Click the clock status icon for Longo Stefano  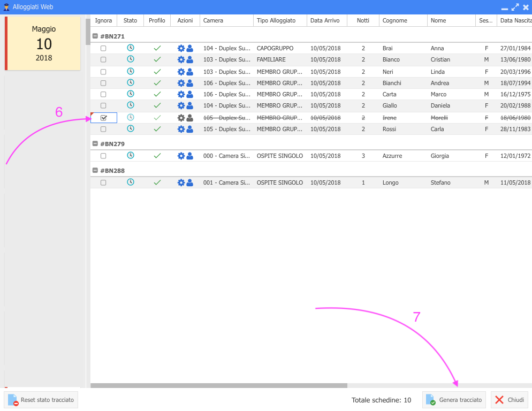tap(130, 182)
